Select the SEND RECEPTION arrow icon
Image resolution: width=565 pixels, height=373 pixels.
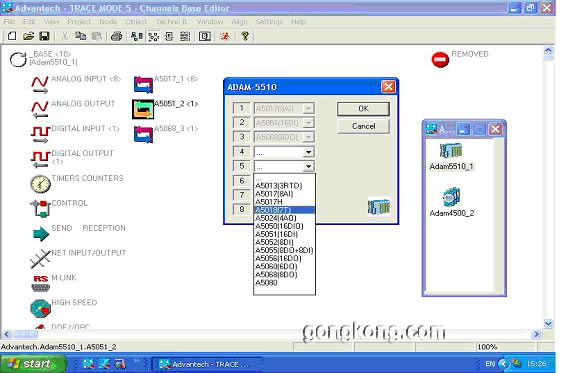click(40, 234)
